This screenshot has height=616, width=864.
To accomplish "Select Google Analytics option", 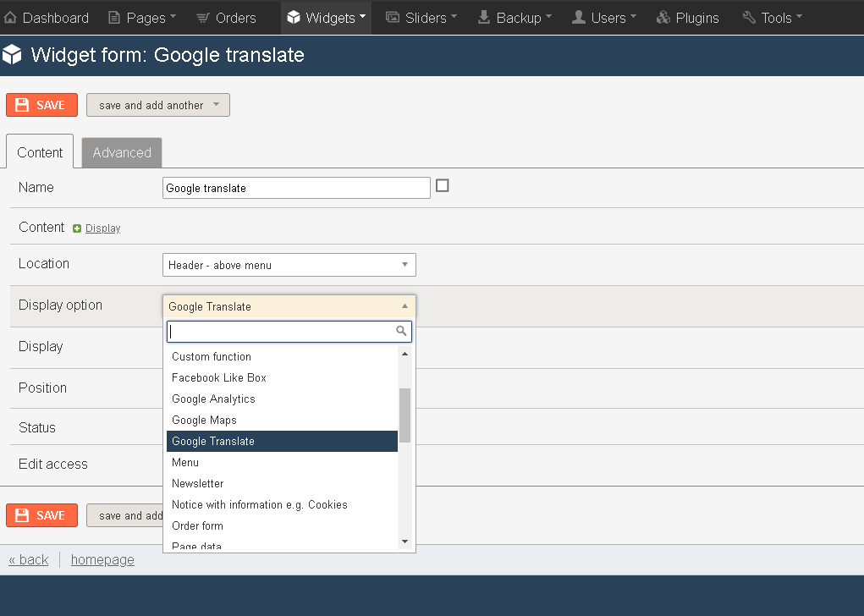I will (282, 399).
